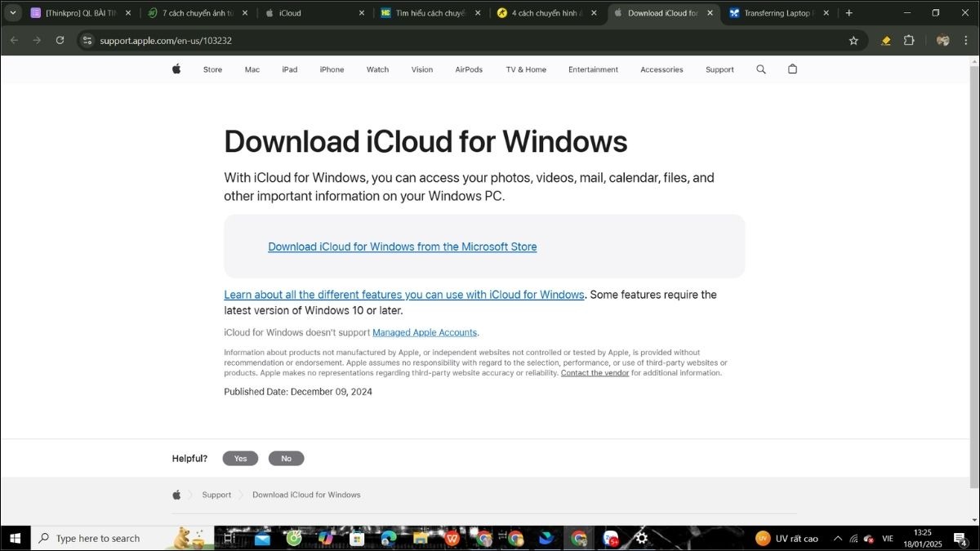Image resolution: width=980 pixels, height=551 pixels.
Task: Click the yellow highlighter extension icon
Action: [x=886, y=40]
